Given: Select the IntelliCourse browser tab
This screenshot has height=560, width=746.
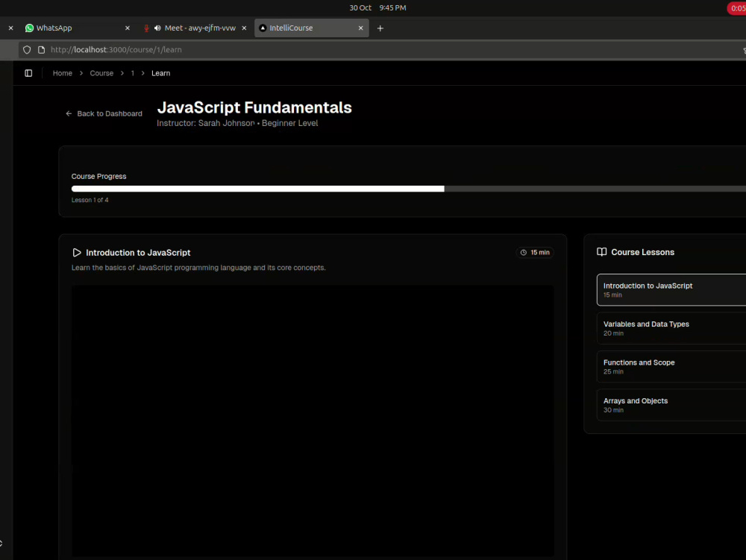Looking at the screenshot, I should pos(312,28).
